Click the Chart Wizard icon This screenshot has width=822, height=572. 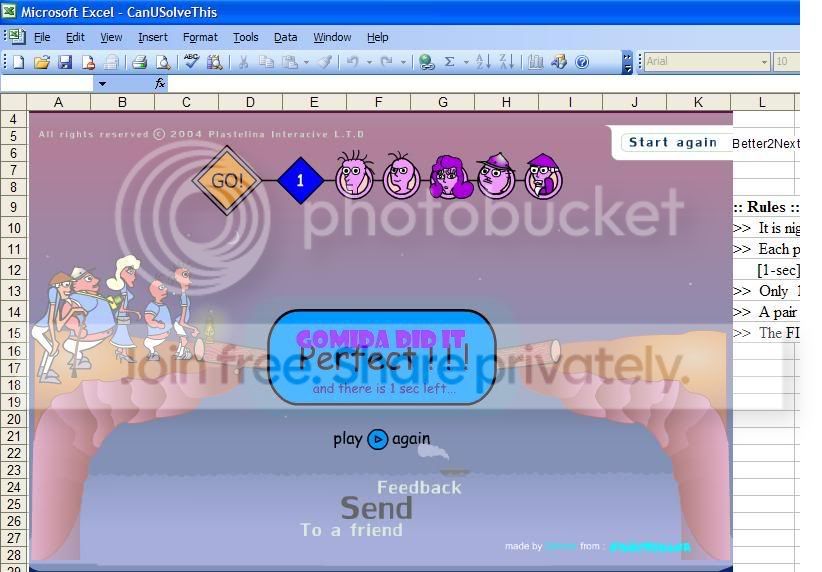point(535,62)
